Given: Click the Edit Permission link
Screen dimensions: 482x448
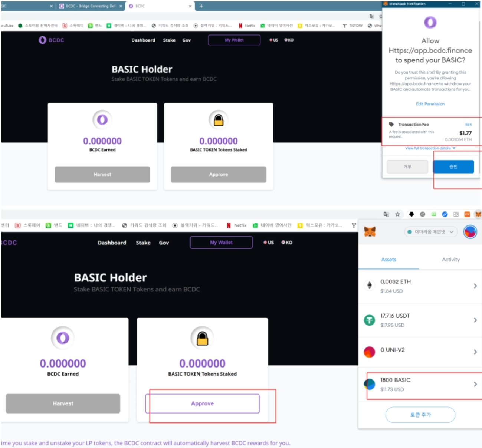Looking at the screenshot, I should [430, 104].
